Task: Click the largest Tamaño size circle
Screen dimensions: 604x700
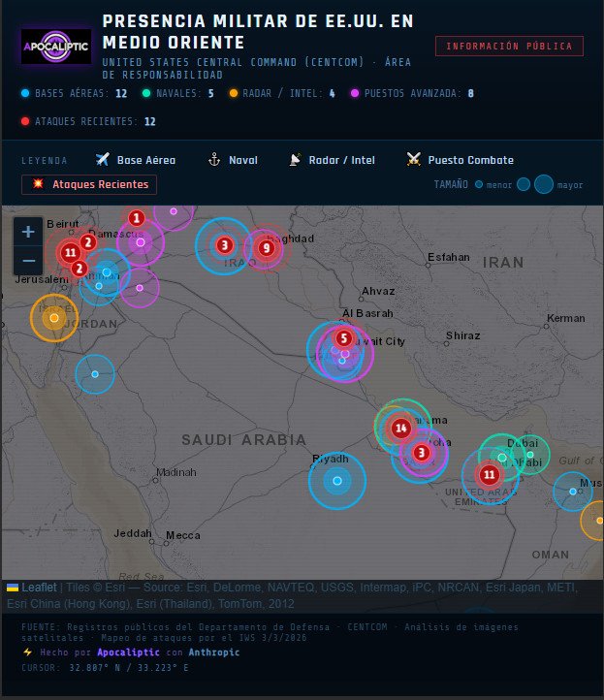Action: coord(544,184)
